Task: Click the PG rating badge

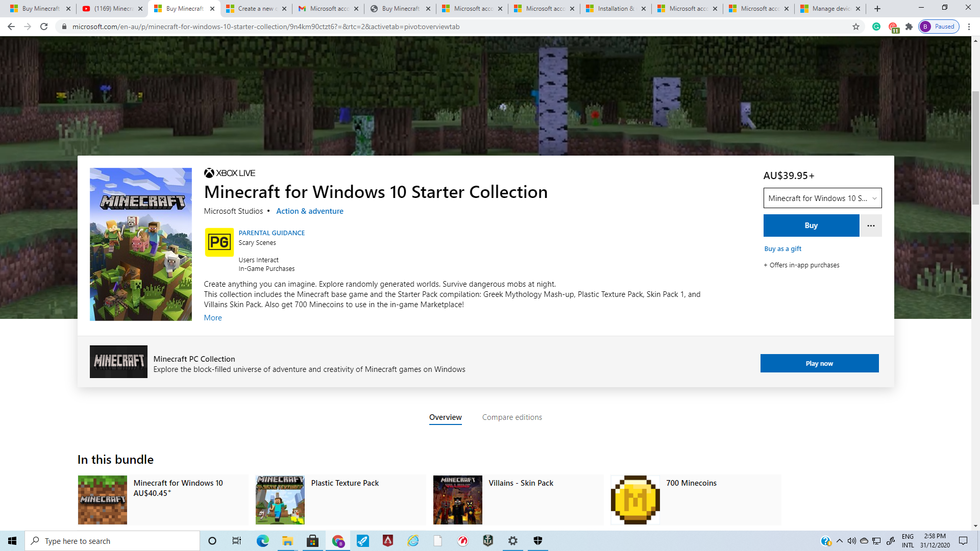Action: click(219, 242)
